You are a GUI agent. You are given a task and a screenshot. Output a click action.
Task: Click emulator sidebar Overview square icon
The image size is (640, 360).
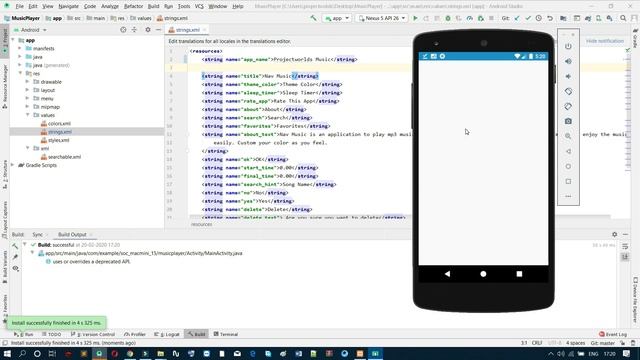[568, 181]
